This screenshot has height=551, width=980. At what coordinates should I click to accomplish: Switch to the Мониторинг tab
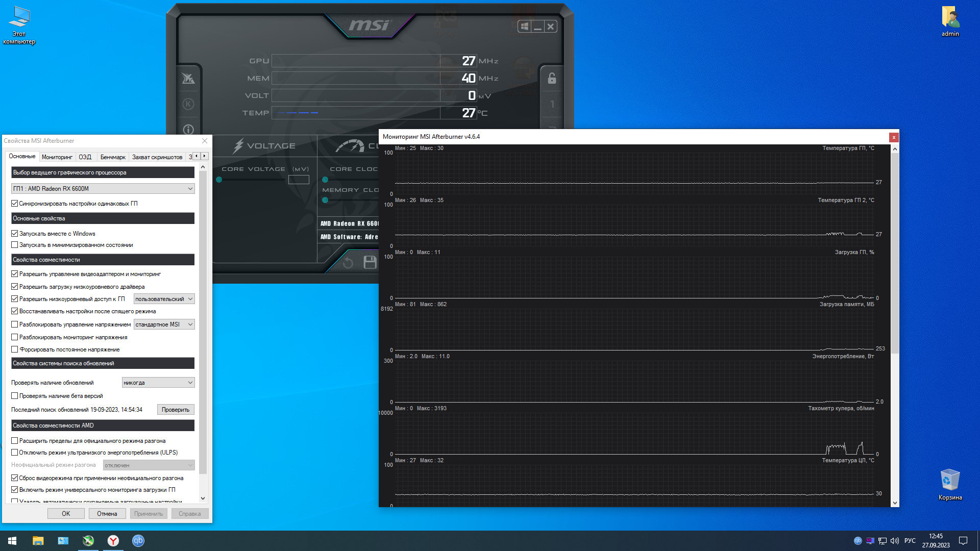click(57, 157)
